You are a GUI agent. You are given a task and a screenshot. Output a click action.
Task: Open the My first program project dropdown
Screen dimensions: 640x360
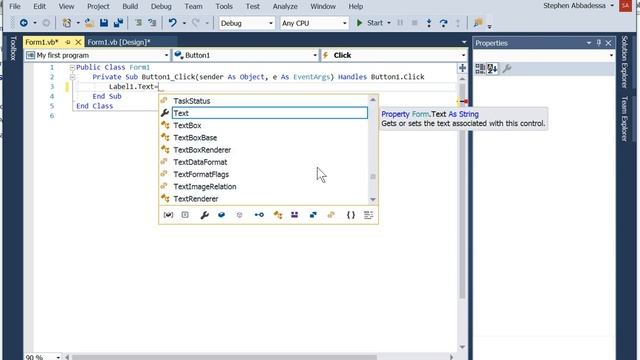98,55
